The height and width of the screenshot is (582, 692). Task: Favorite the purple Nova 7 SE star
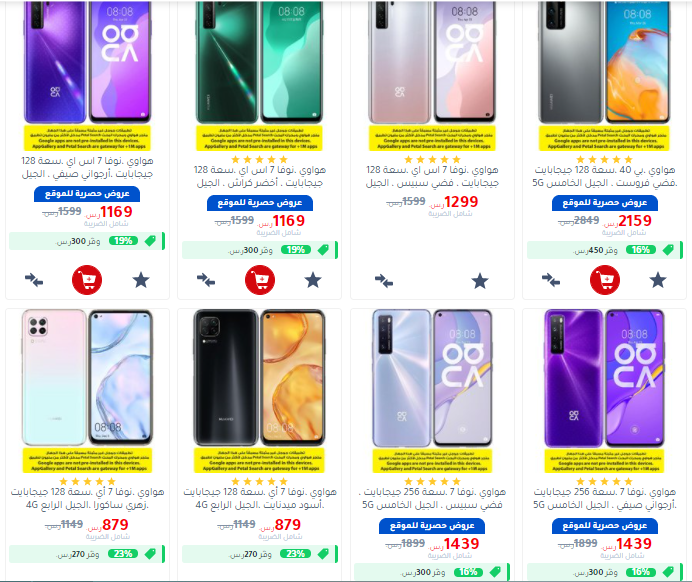point(141,280)
